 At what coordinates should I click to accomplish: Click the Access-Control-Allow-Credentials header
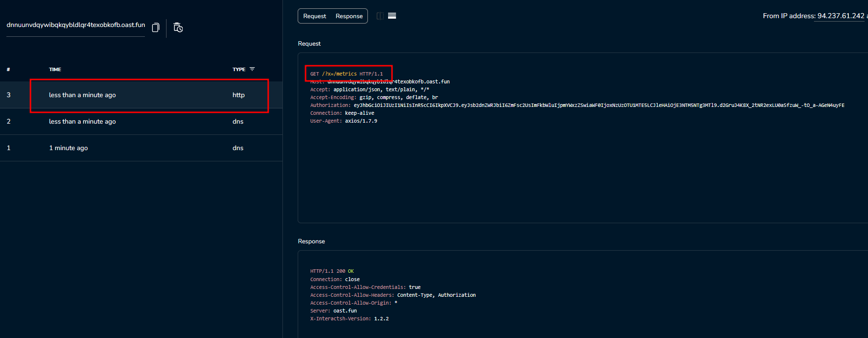pos(365,287)
